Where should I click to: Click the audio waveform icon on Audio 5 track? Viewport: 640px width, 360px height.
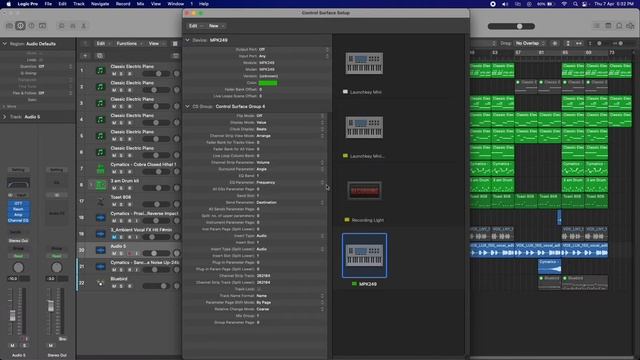click(100, 250)
